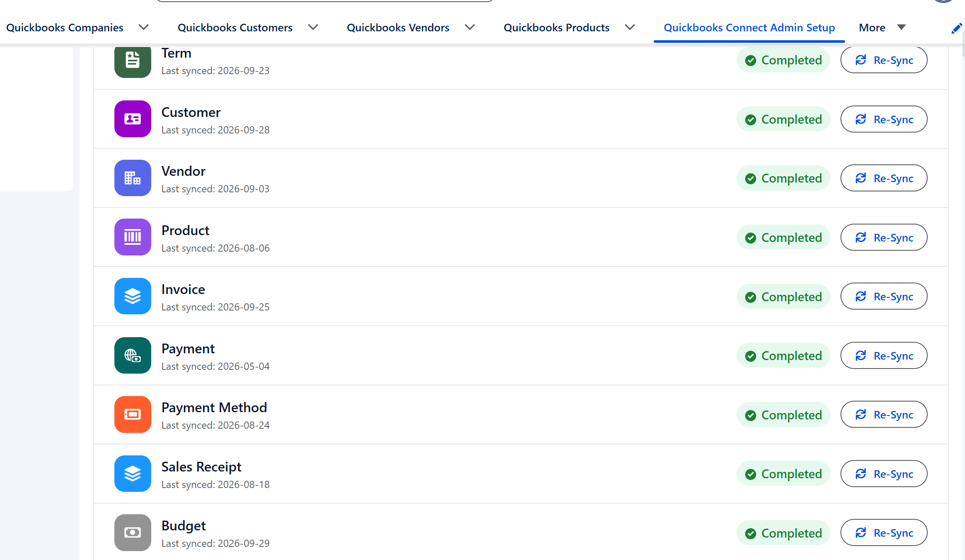Viewport: 965px width, 560px height.
Task: Click the pencil edit icon in nav bar
Action: [x=957, y=28]
